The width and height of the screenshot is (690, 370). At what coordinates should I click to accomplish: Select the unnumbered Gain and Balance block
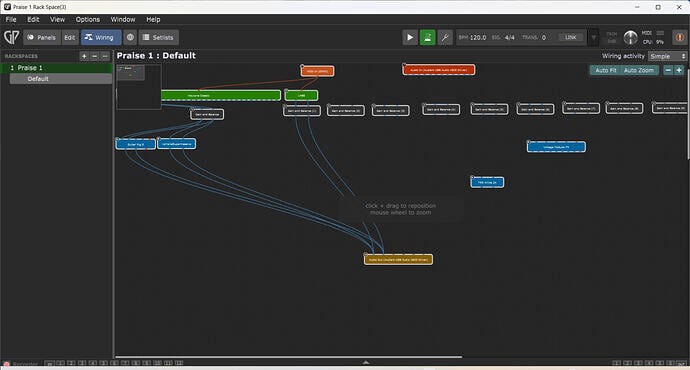click(207, 114)
